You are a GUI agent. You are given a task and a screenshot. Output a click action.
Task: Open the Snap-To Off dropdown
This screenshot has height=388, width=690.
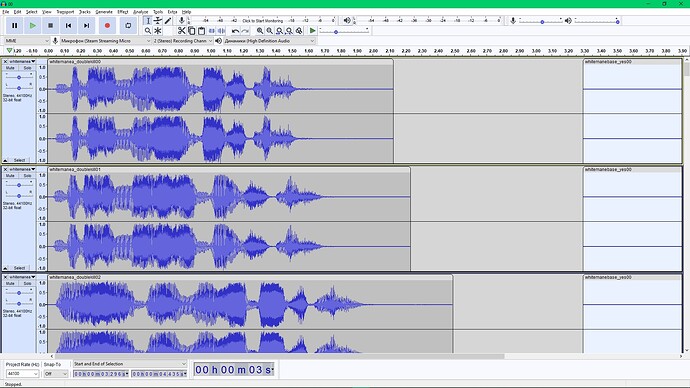(55, 373)
